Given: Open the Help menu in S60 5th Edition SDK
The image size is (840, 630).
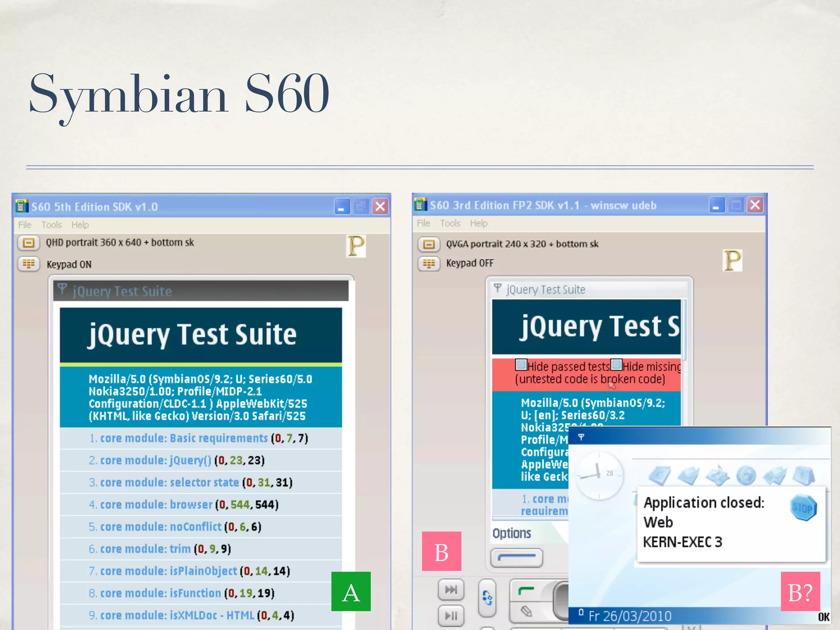Looking at the screenshot, I should coord(80,225).
